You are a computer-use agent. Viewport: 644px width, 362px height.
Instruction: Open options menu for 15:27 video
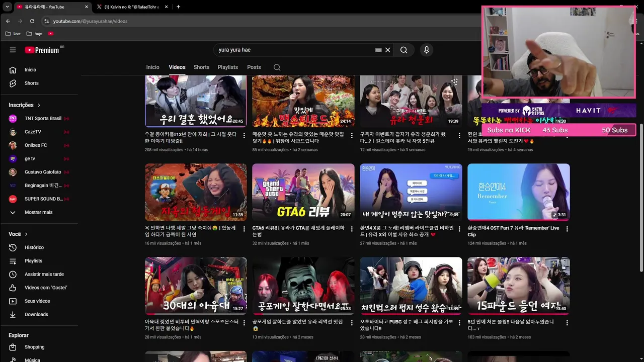pos(244,323)
